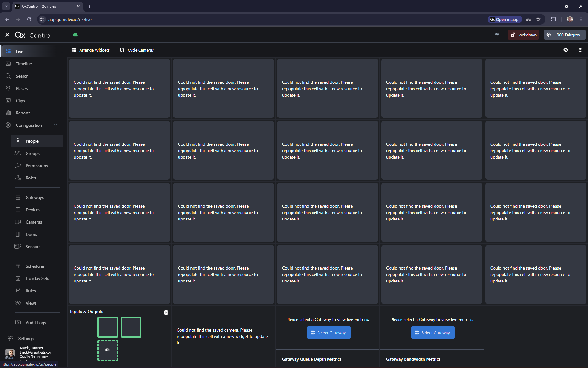Close the sidebar with the X icon
This screenshot has height=368, width=588.
[7, 35]
